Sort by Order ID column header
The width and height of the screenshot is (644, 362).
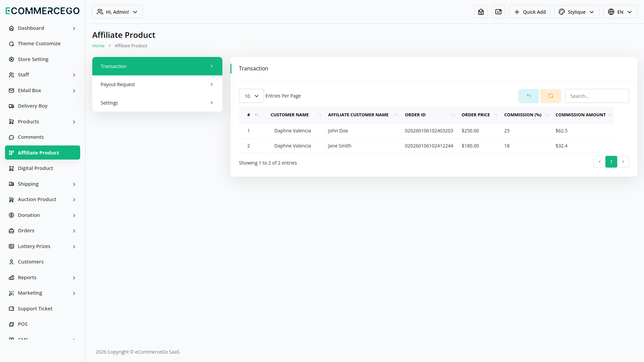tap(430, 115)
